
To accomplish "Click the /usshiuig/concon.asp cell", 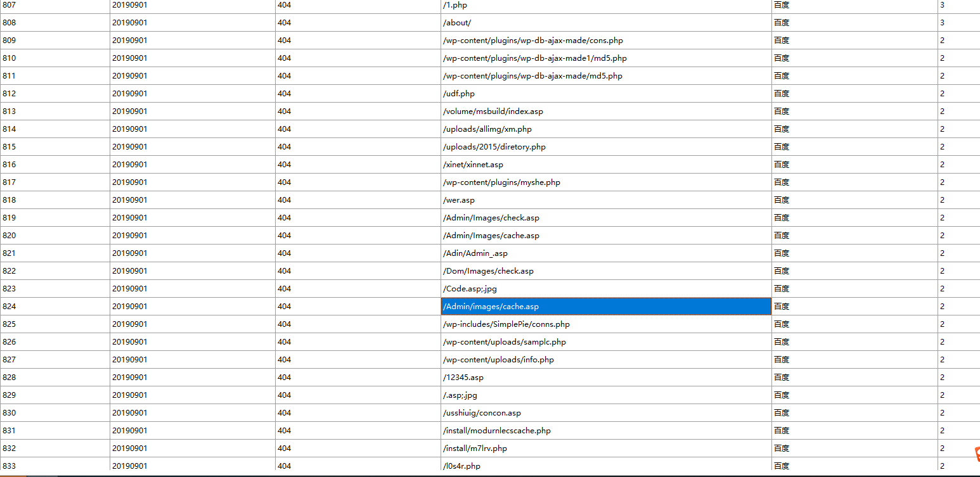I will pyautogui.click(x=606, y=413).
